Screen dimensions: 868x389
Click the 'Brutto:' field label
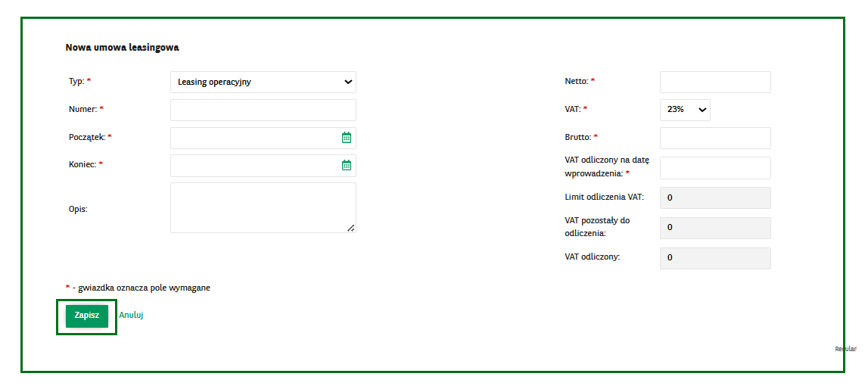click(578, 137)
